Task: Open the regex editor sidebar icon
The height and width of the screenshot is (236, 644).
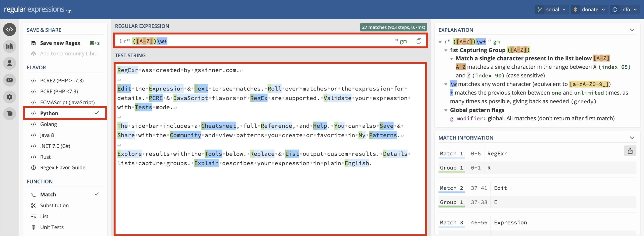Action: 10,30
